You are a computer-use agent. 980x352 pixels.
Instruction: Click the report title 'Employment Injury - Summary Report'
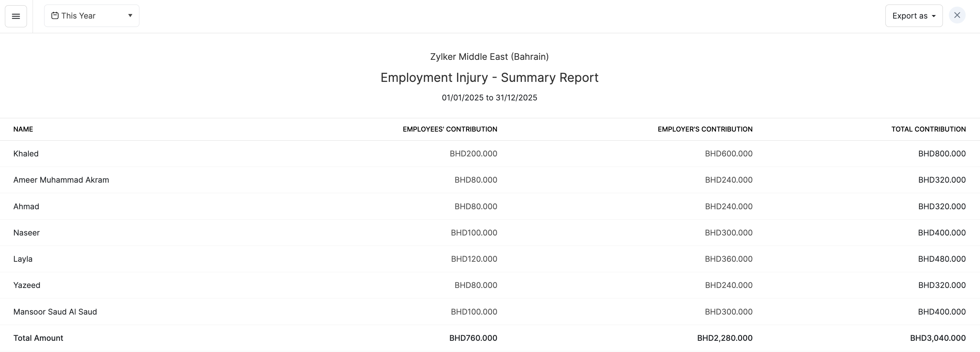coord(489,78)
